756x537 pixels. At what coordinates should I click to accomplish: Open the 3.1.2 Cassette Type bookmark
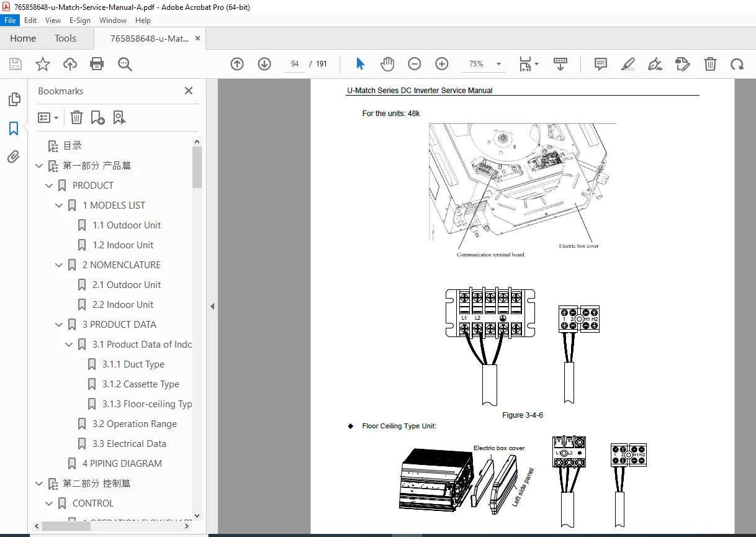[x=141, y=384]
